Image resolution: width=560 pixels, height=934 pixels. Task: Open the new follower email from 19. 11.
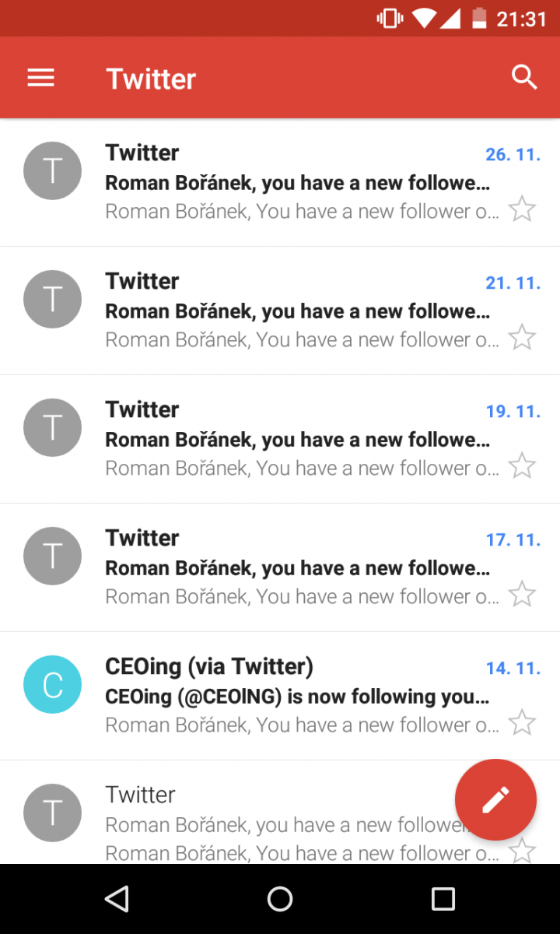[296, 440]
